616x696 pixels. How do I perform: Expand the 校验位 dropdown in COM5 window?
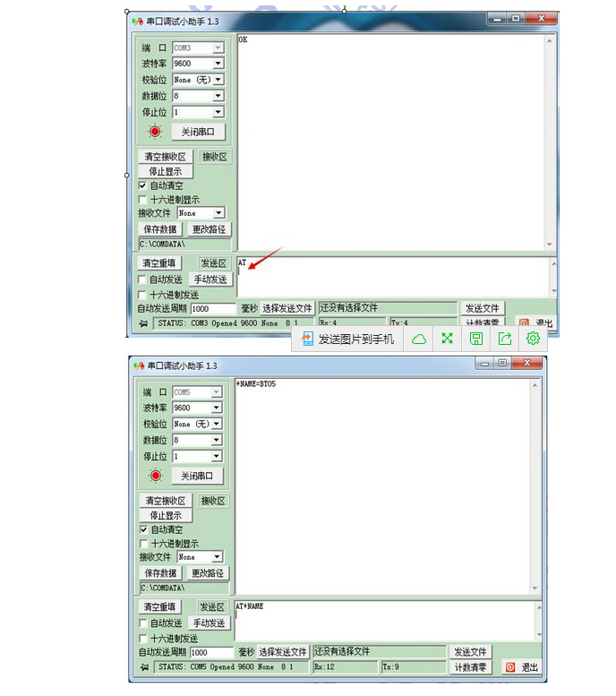(217, 424)
